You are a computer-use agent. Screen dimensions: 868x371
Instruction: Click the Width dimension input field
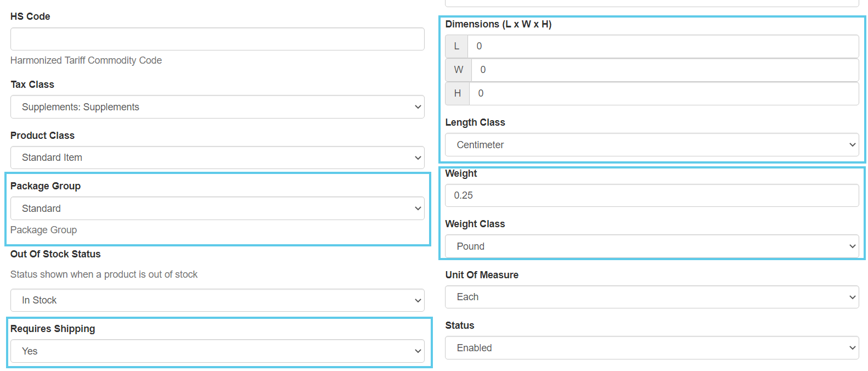click(665, 70)
